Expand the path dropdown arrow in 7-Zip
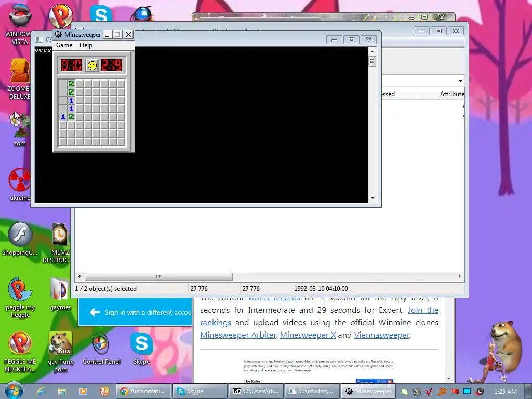Image resolution: width=532 pixels, height=399 pixels. coord(460,81)
